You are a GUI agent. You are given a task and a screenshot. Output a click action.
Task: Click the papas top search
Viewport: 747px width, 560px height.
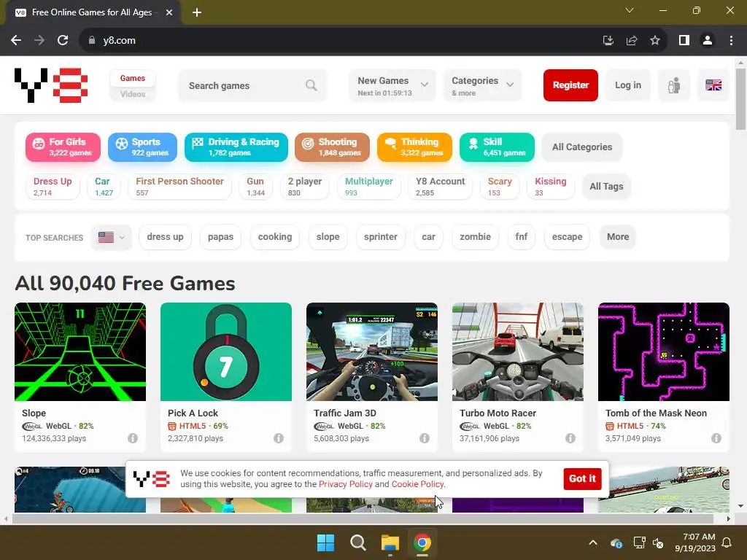pyautogui.click(x=220, y=237)
